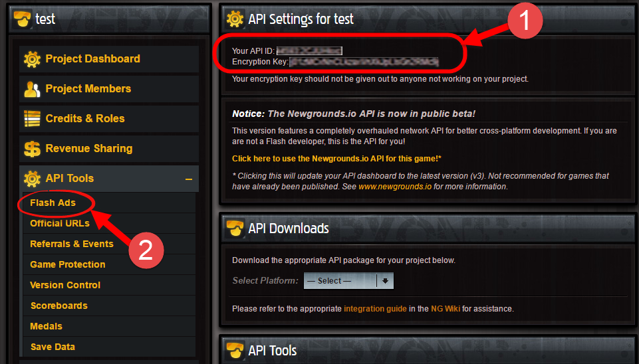Image resolution: width=639 pixels, height=364 pixels.
Task: Click the Project Dashboard gear icon
Action: click(x=32, y=59)
